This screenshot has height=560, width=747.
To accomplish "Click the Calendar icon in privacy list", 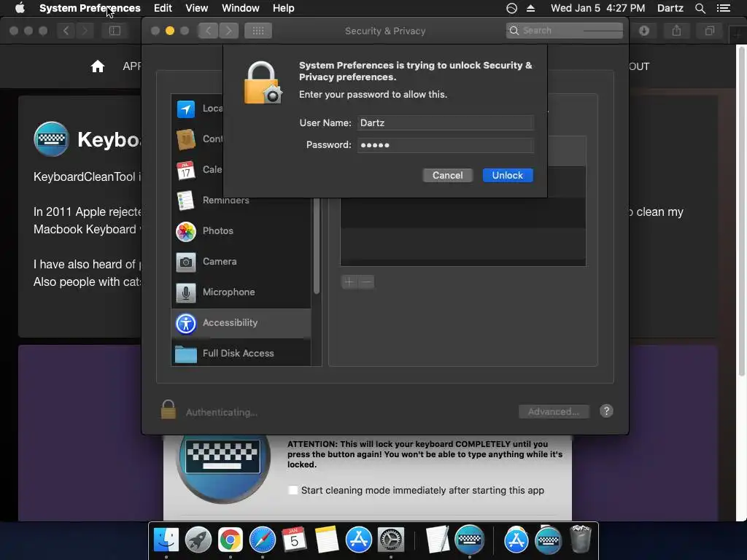I will pos(185,170).
